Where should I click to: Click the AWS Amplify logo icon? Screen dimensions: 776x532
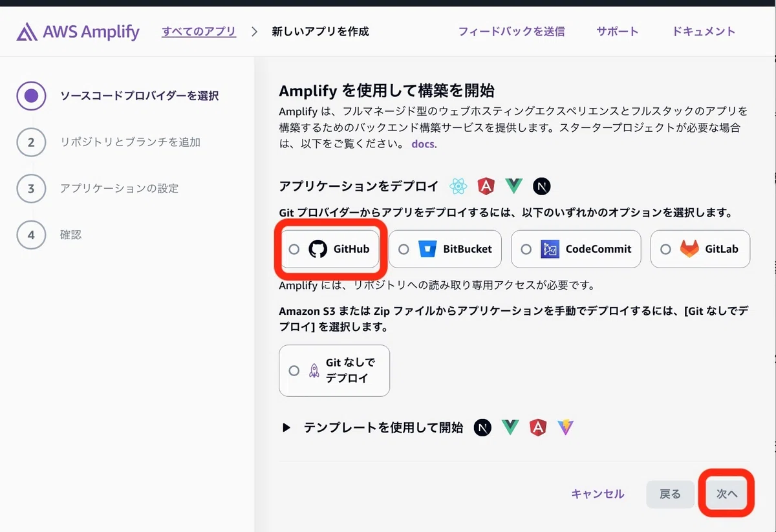tap(27, 32)
